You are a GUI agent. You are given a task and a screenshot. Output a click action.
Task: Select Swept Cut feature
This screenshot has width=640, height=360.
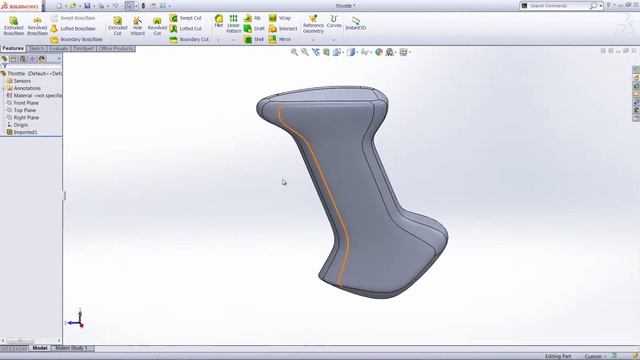[186, 18]
